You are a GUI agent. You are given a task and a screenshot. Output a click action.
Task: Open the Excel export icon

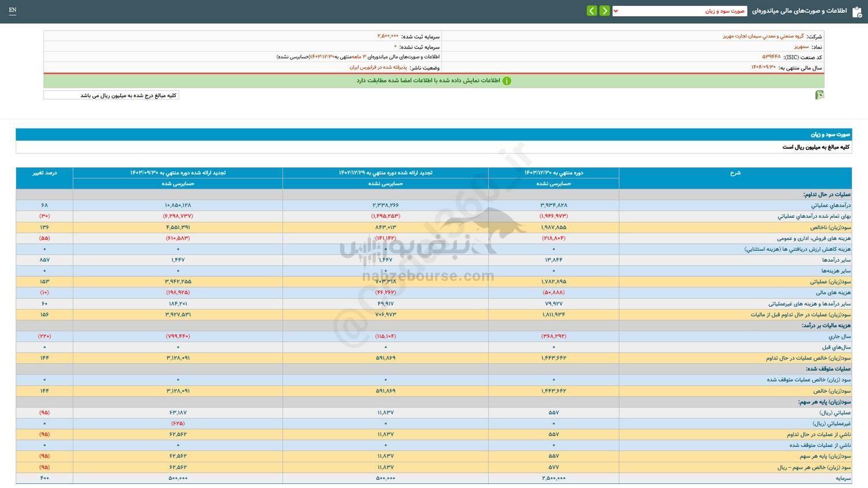click(x=819, y=94)
